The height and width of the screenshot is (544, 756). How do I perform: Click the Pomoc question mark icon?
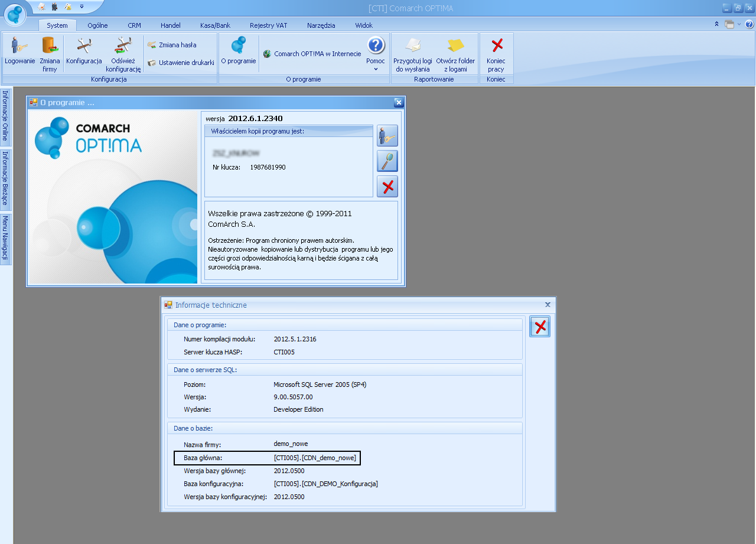tap(376, 45)
